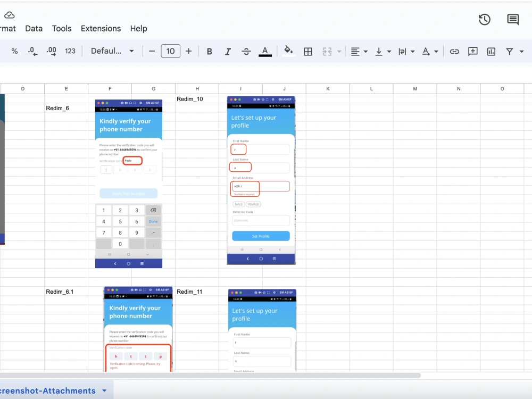Screen dimensions: 532x399
Task: Click the vertical align icon
Action: (379, 52)
